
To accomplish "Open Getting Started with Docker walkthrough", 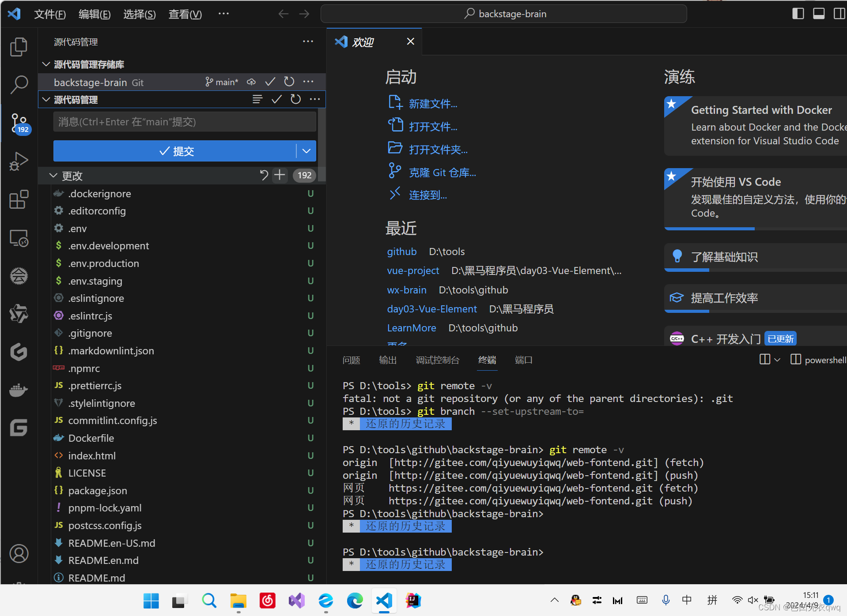I will 755,125.
